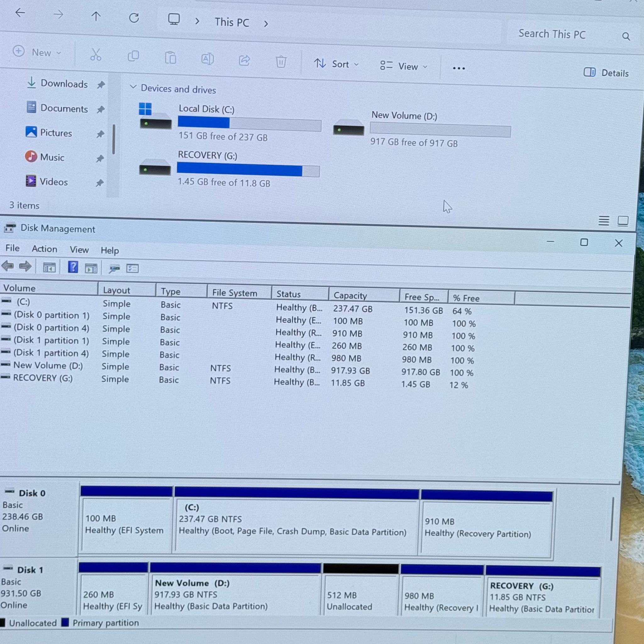Select the 512 MB Unallocated block

coord(361,590)
